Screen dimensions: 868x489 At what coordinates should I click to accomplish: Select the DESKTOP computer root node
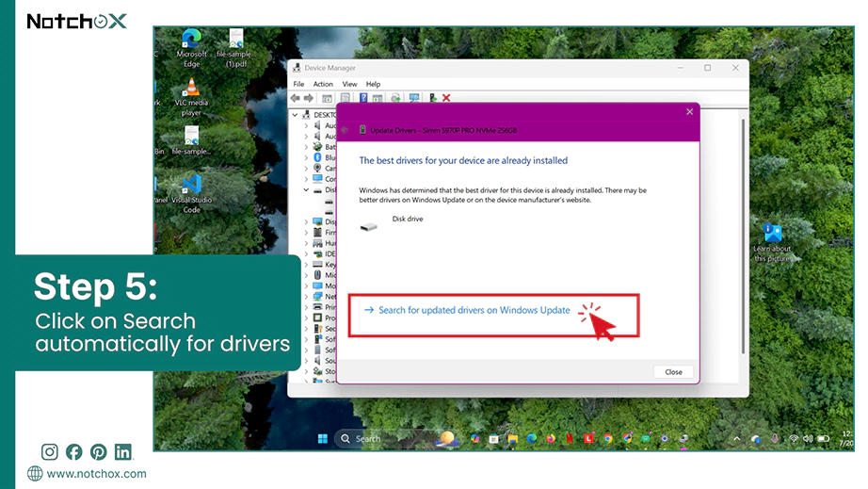tap(319, 115)
